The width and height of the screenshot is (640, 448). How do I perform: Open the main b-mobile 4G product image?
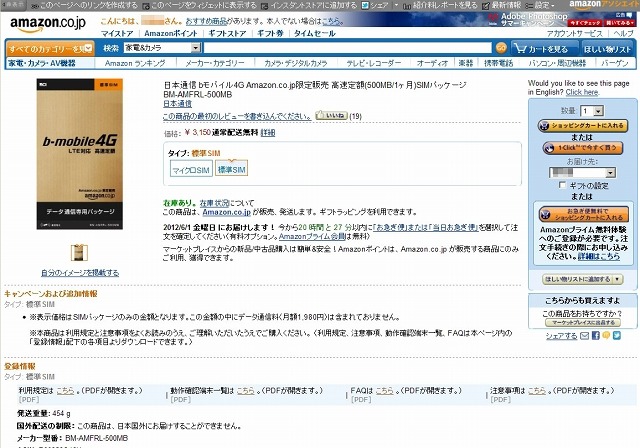pyautogui.click(x=80, y=154)
